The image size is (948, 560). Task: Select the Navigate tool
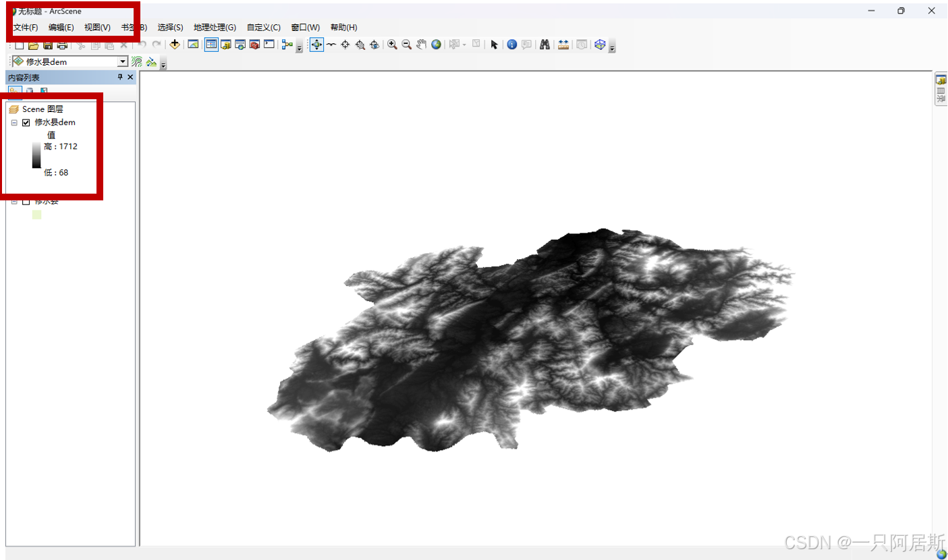click(316, 45)
